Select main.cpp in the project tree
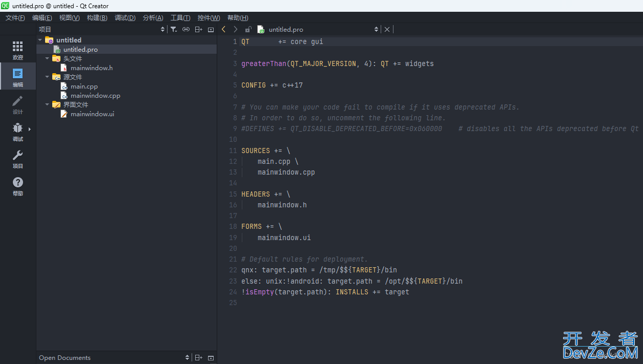This screenshot has height=364, width=643. coord(84,86)
